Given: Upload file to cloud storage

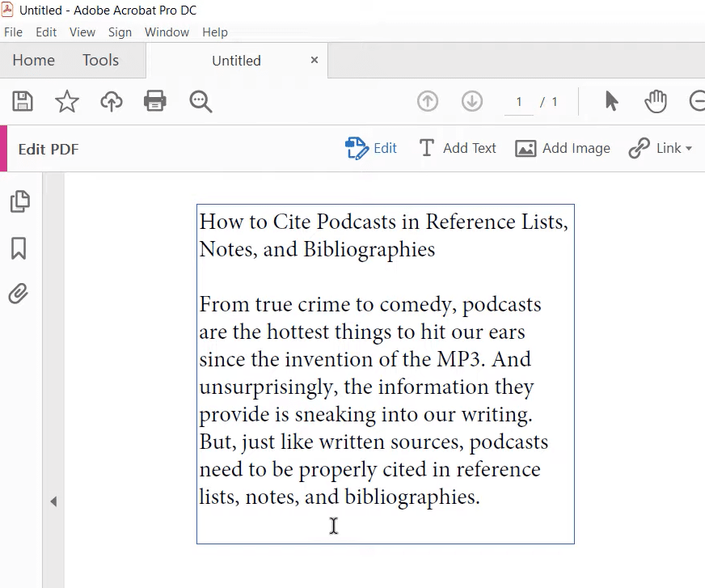Looking at the screenshot, I should click(x=112, y=101).
